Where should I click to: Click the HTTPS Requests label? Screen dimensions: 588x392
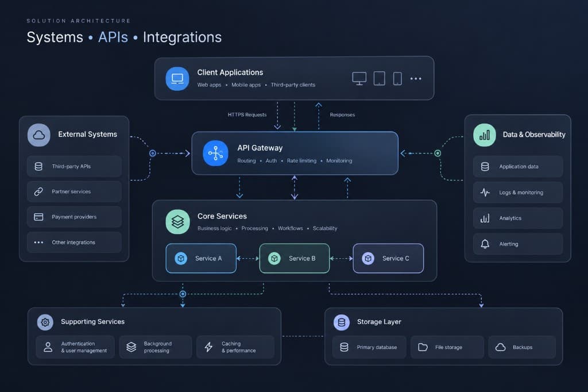[x=247, y=115]
